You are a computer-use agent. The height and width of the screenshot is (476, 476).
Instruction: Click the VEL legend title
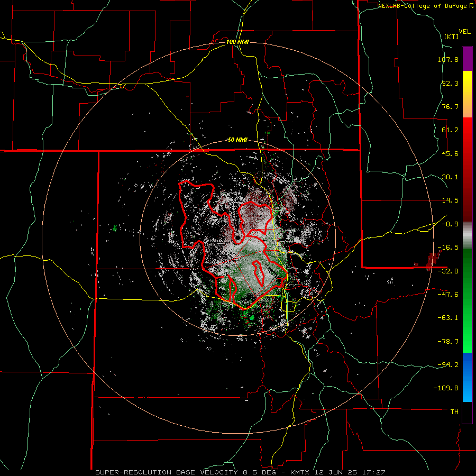pos(464,32)
